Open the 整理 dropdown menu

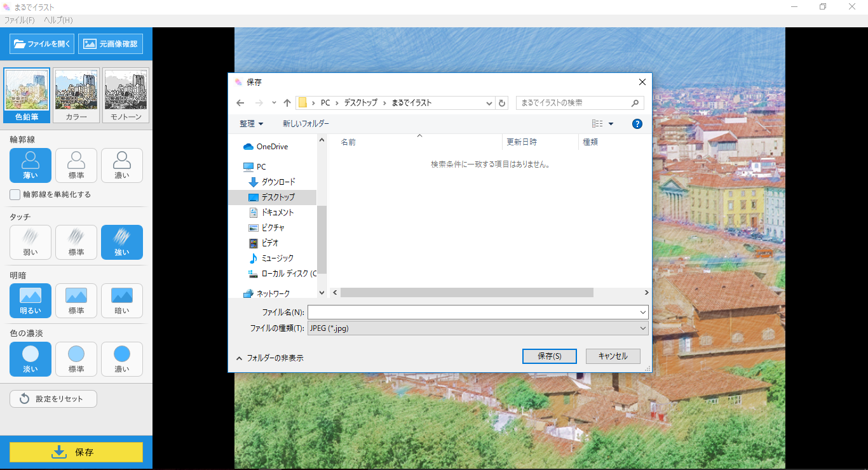click(250, 123)
